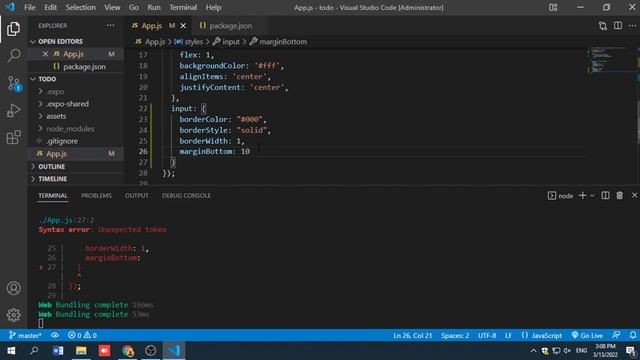Expand the Timeline section
640x360 pixels.
coord(52,179)
